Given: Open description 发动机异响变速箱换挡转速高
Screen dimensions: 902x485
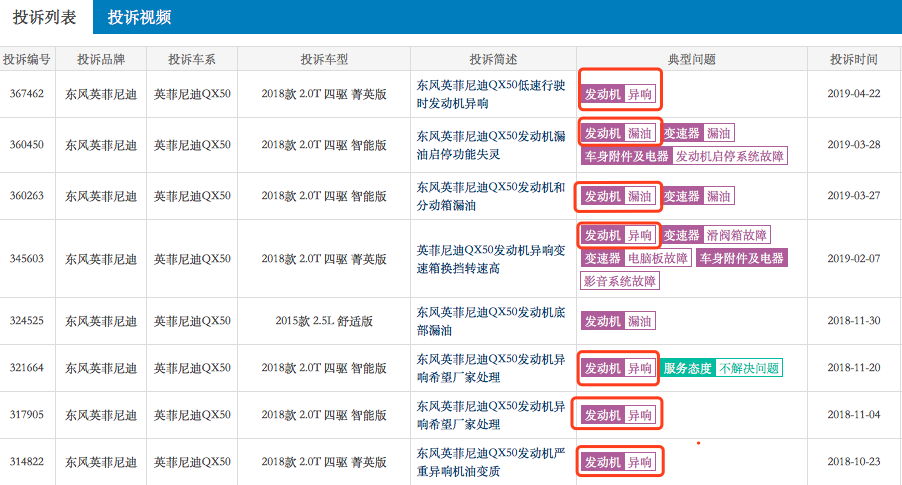Looking at the screenshot, I should (491, 259).
